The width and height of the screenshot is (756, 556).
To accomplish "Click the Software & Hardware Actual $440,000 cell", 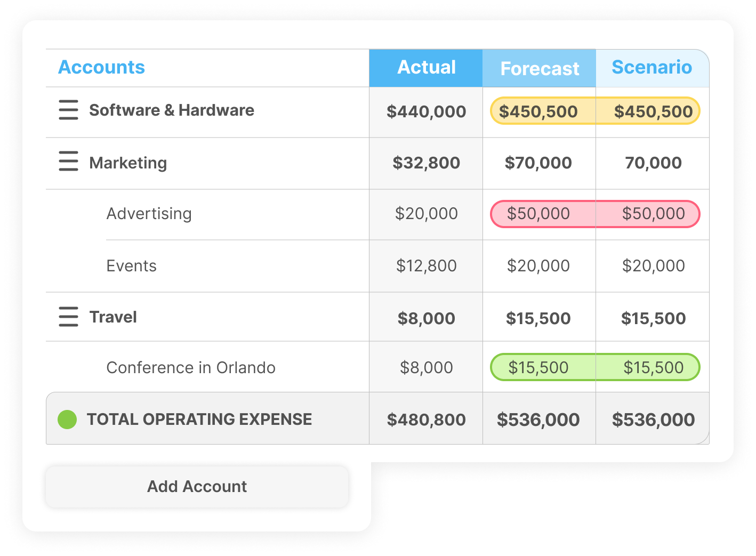I will [x=426, y=112].
